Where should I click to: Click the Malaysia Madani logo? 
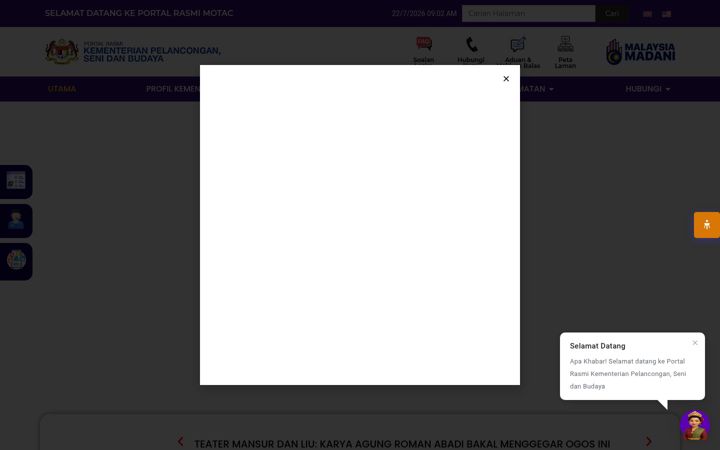pos(641,52)
